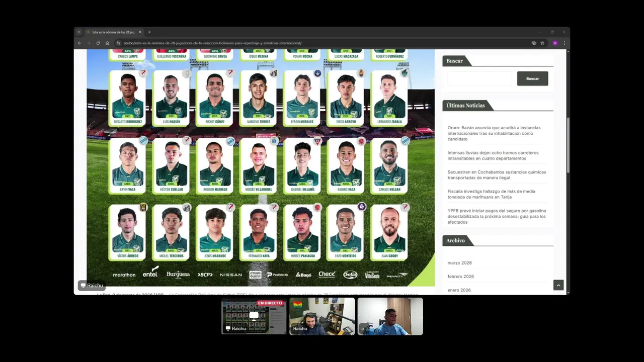Select the 'Esta es la nómina' tab

(113, 32)
